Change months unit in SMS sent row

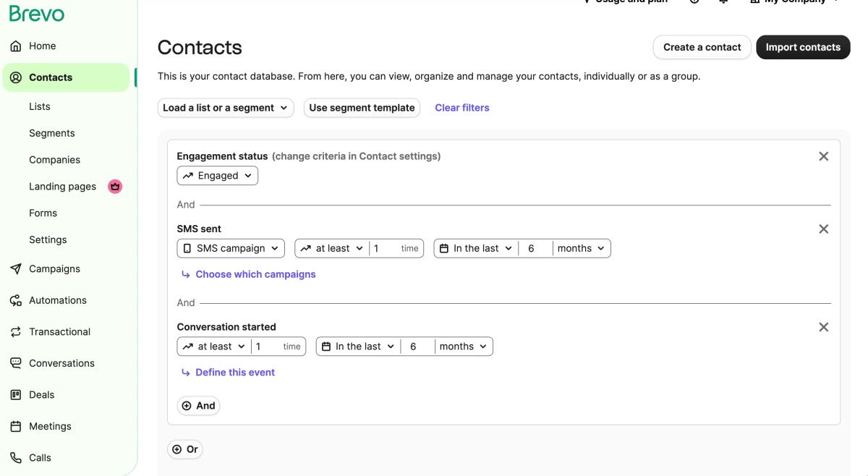[582, 248]
